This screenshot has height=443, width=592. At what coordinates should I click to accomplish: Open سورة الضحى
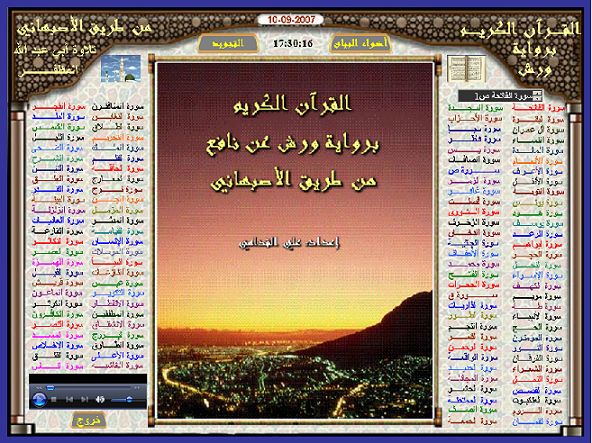[x=58, y=148]
